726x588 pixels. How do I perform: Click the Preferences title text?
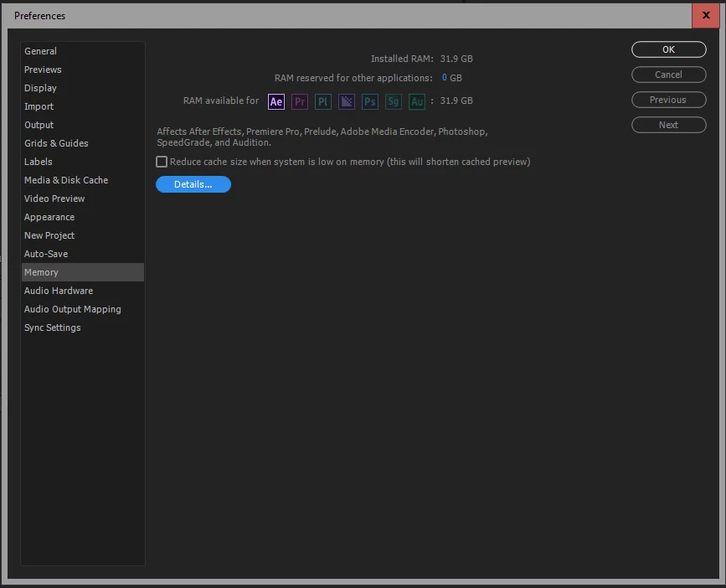(x=40, y=16)
